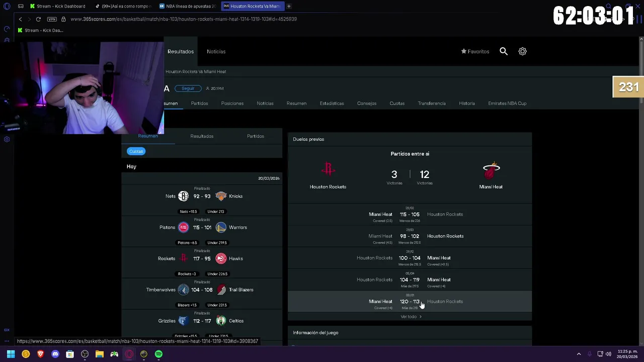Toggle the VPN badge in address bar
Screen dimensions: 644x362
tap(52, 19)
